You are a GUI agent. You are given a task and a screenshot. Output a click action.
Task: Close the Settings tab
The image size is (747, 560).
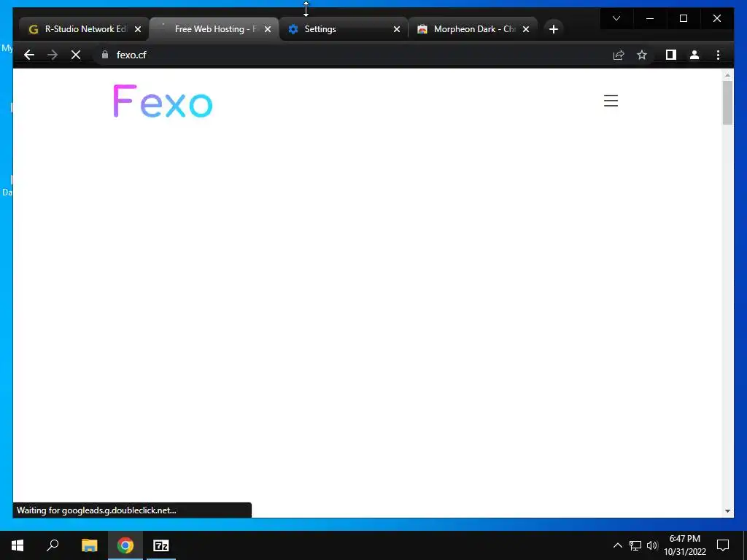[x=396, y=29]
